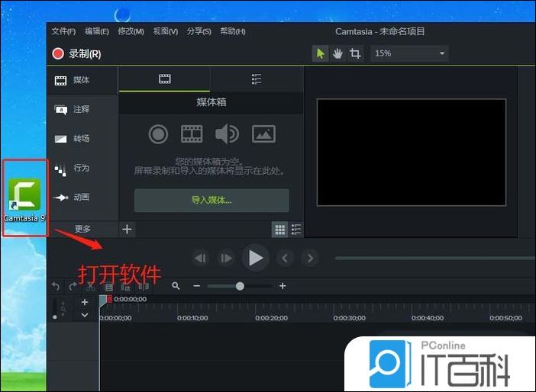Open the 行为 behaviors panel
The width and height of the screenshot is (536, 392).
82,168
